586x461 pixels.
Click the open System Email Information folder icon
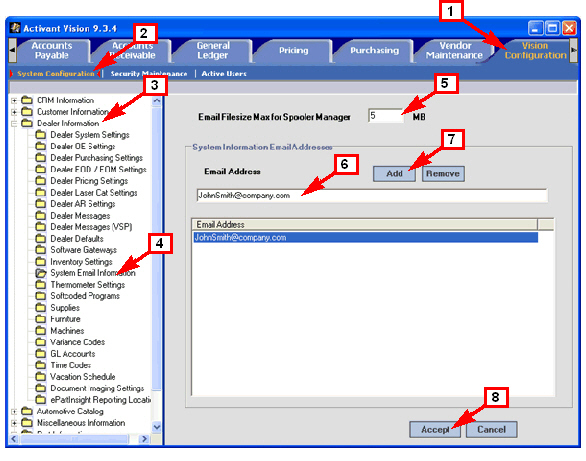[41, 273]
